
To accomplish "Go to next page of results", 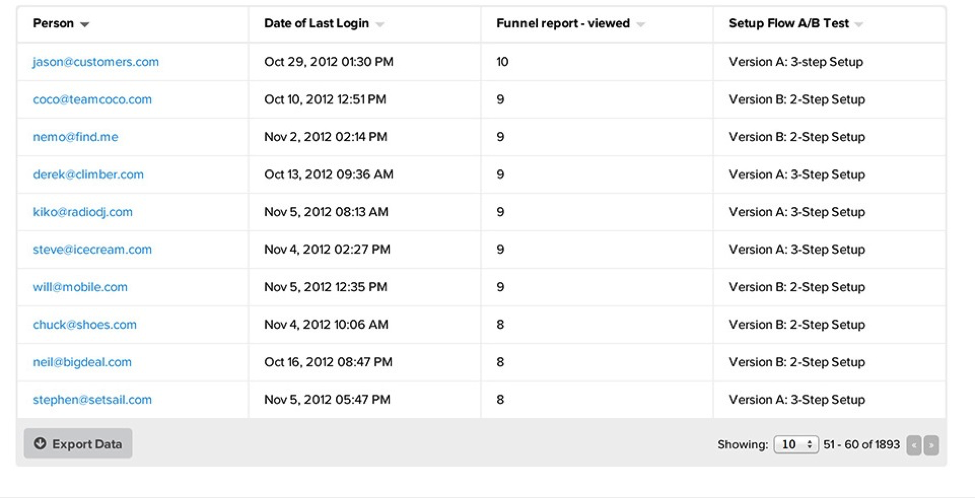I will point(931,445).
